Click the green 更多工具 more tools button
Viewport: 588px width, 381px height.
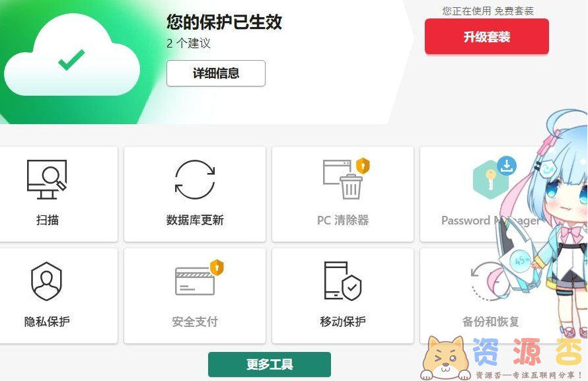point(270,364)
